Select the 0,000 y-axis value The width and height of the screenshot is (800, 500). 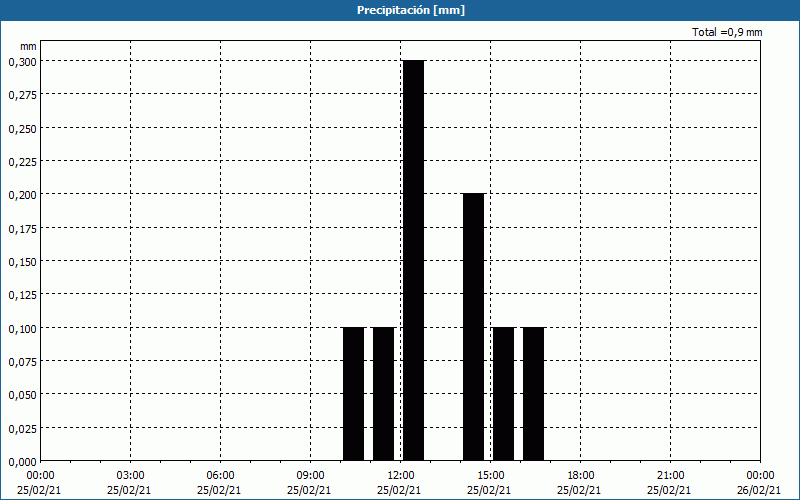22,462
